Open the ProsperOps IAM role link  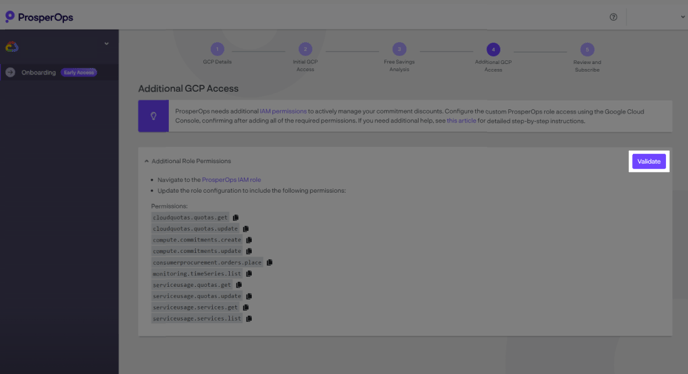tap(231, 180)
